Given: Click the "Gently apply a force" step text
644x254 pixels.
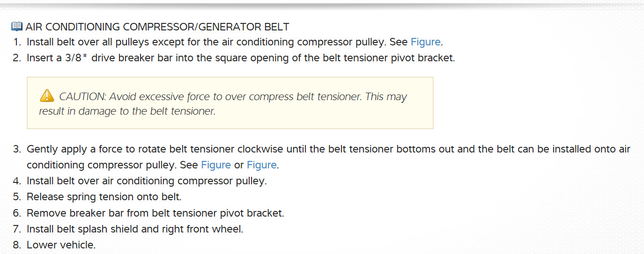Looking at the screenshot, I should 328,149.
